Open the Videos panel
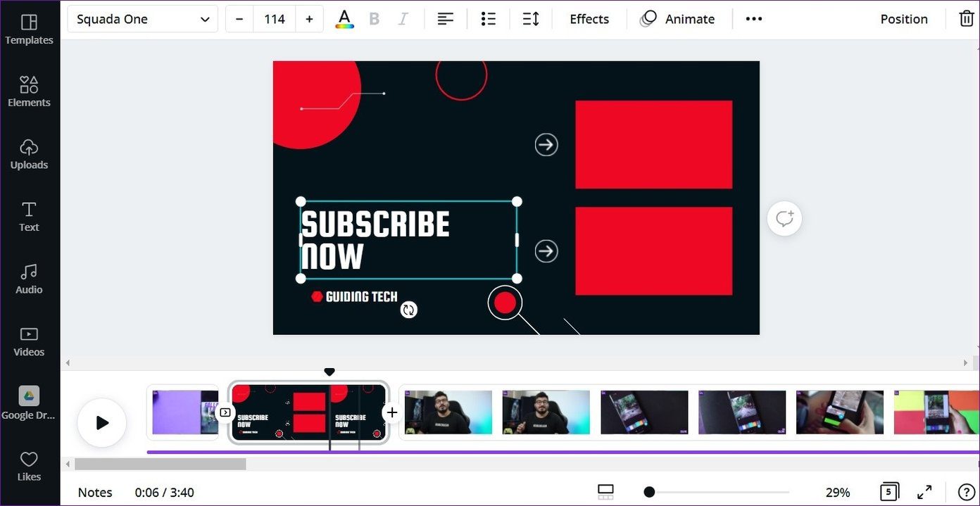The width and height of the screenshot is (980, 506). (x=29, y=342)
